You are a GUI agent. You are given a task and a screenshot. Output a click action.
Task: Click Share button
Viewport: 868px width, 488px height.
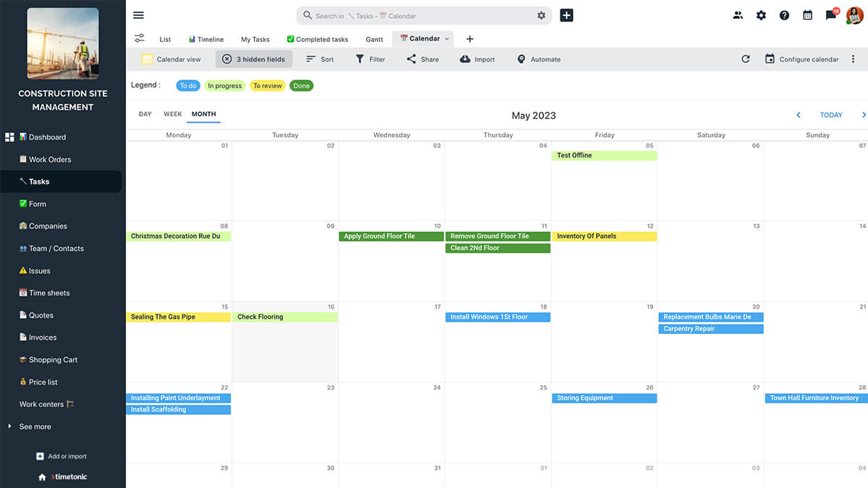422,59
